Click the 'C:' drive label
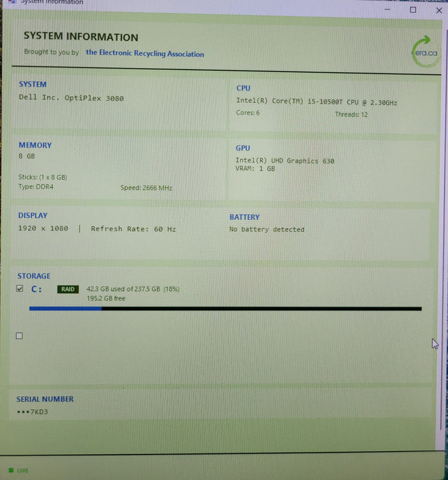 [x=36, y=289]
